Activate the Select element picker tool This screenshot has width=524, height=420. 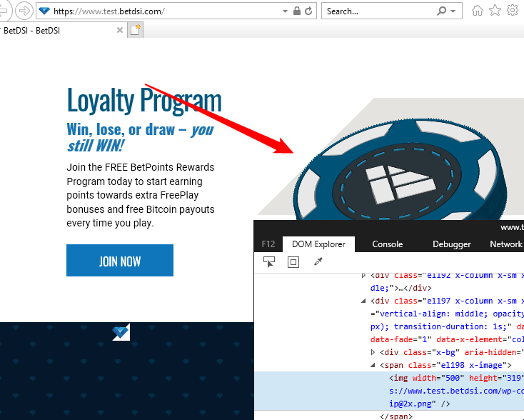269,262
